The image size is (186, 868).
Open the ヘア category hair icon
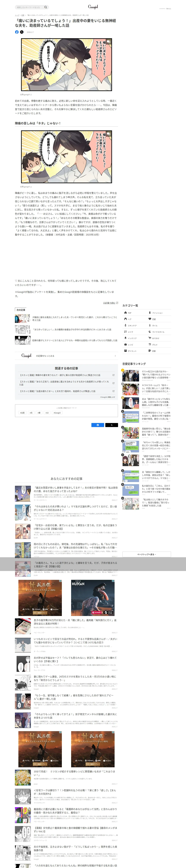point(125,319)
